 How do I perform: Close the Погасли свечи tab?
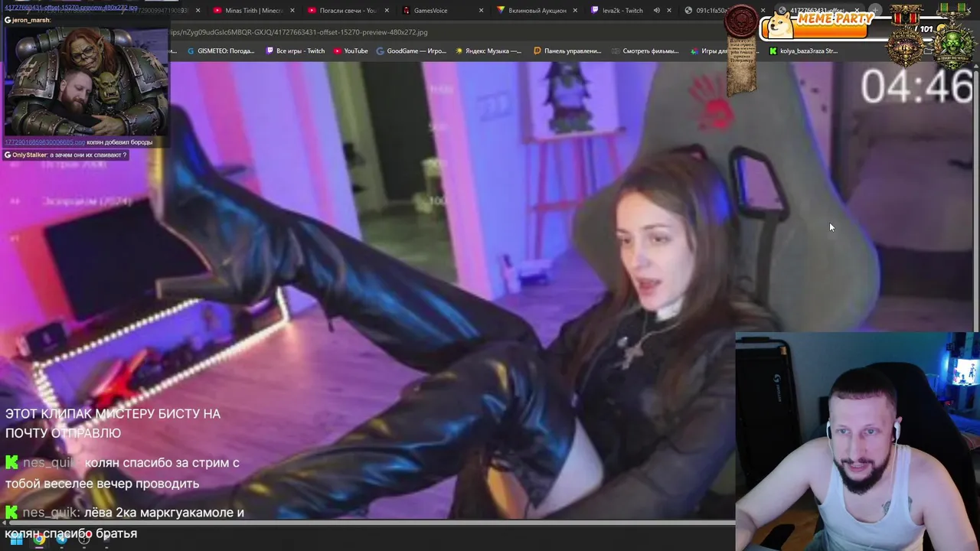386,11
